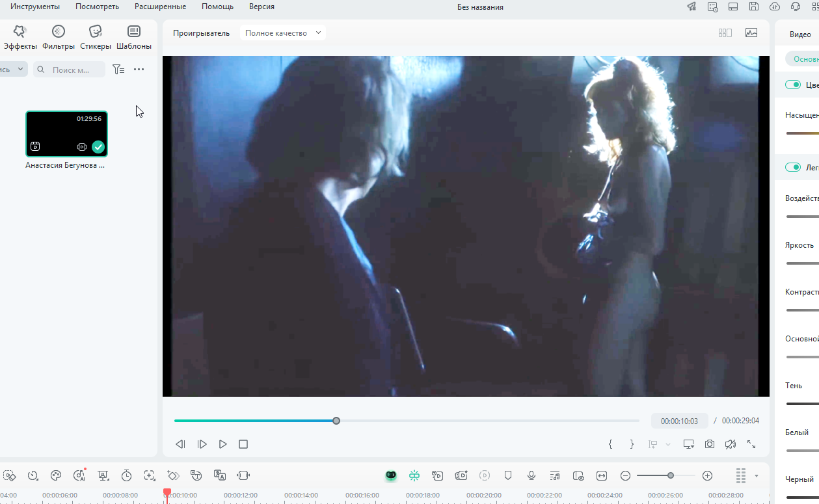Click the paper plane icon in title bar
The height and width of the screenshot is (504, 819).
(x=691, y=7)
